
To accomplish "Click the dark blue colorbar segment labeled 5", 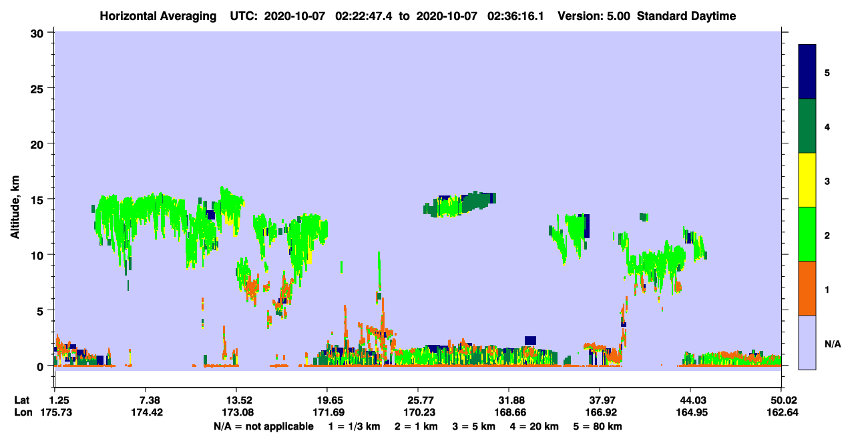I will (807, 72).
